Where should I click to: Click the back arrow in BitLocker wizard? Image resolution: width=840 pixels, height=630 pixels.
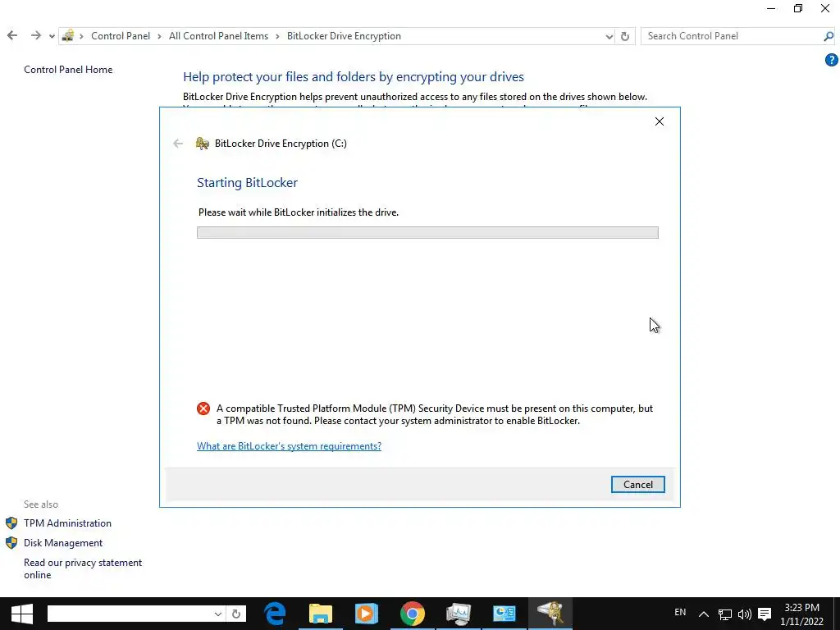[178, 144]
